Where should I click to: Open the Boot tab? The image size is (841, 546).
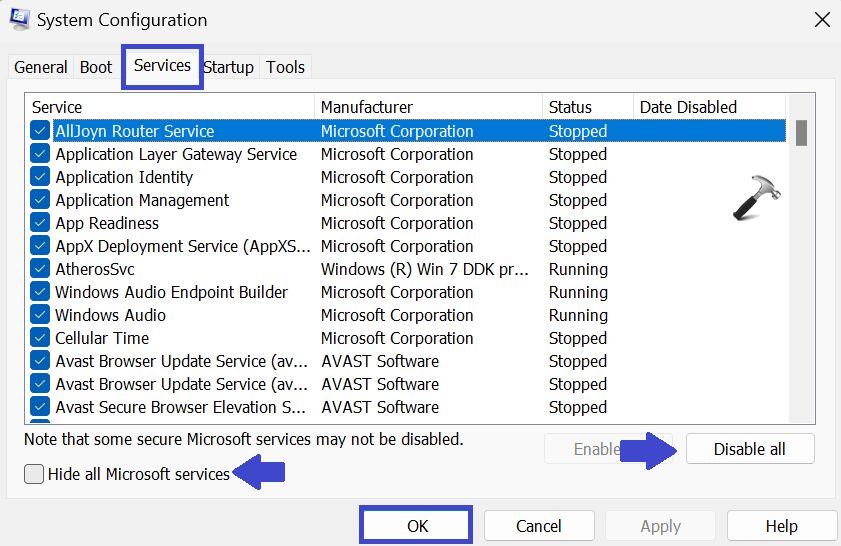96,67
